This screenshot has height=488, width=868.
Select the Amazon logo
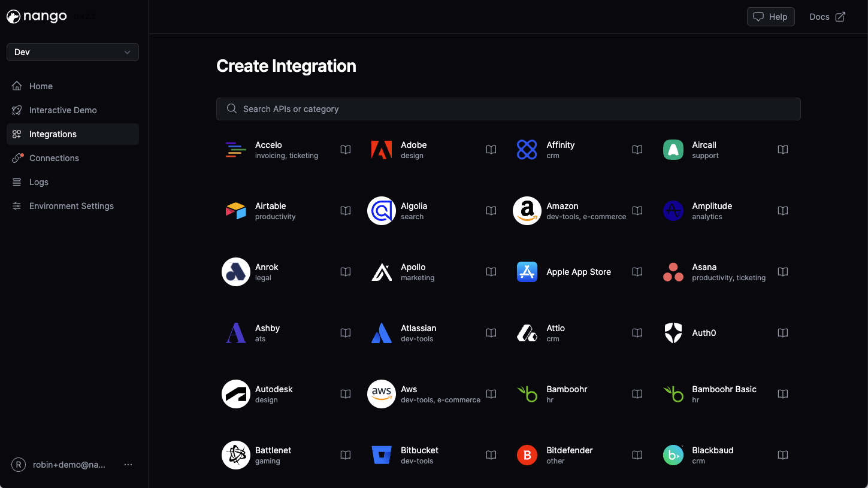click(x=527, y=211)
